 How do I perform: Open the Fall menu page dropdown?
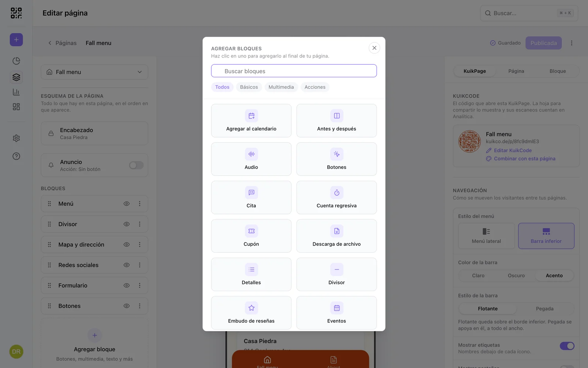pos(94,72)
